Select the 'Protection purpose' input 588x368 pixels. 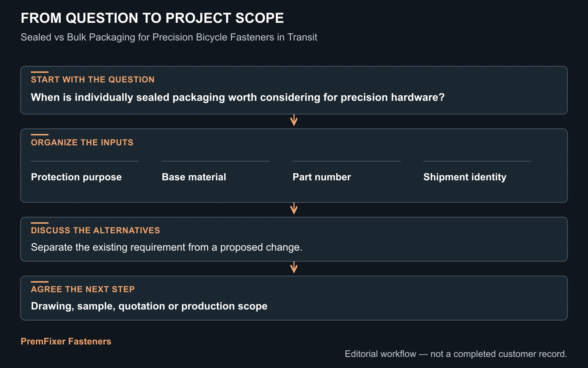[76, 177]
